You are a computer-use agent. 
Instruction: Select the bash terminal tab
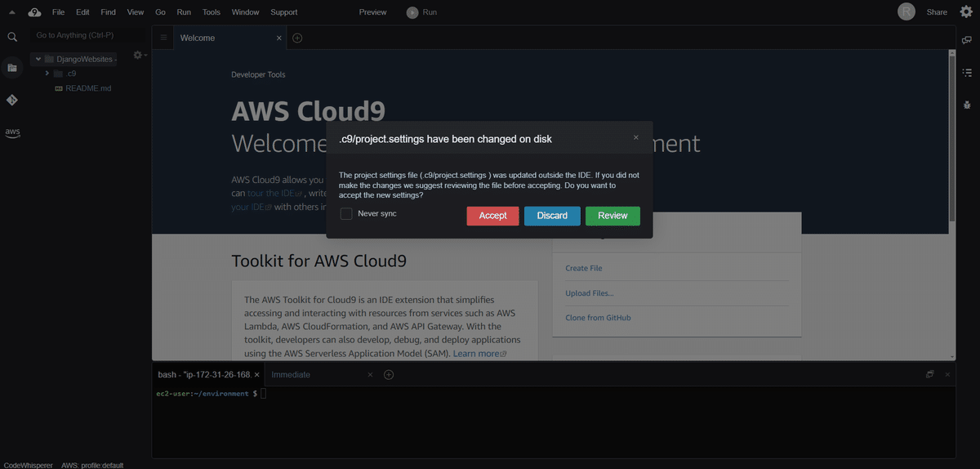[x=205, y=374]
